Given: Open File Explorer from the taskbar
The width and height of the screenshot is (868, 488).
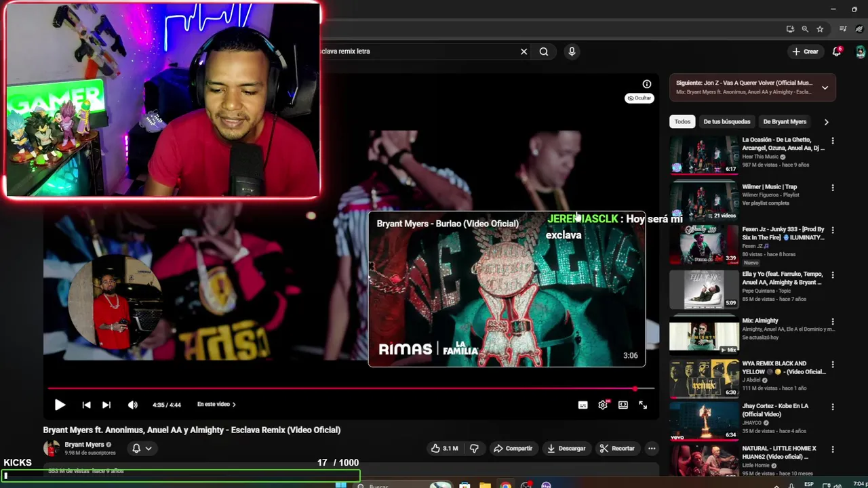Looking at the screenshot, I should [x=485, y=485].
